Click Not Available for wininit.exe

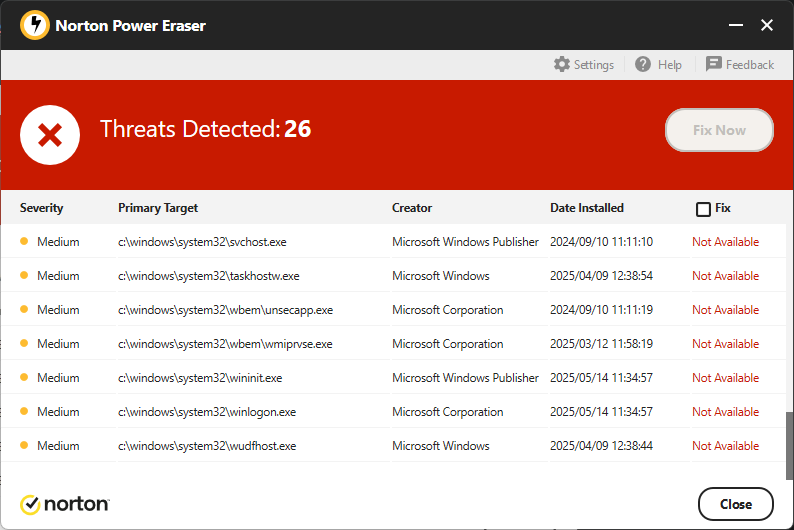coord(725,378)
